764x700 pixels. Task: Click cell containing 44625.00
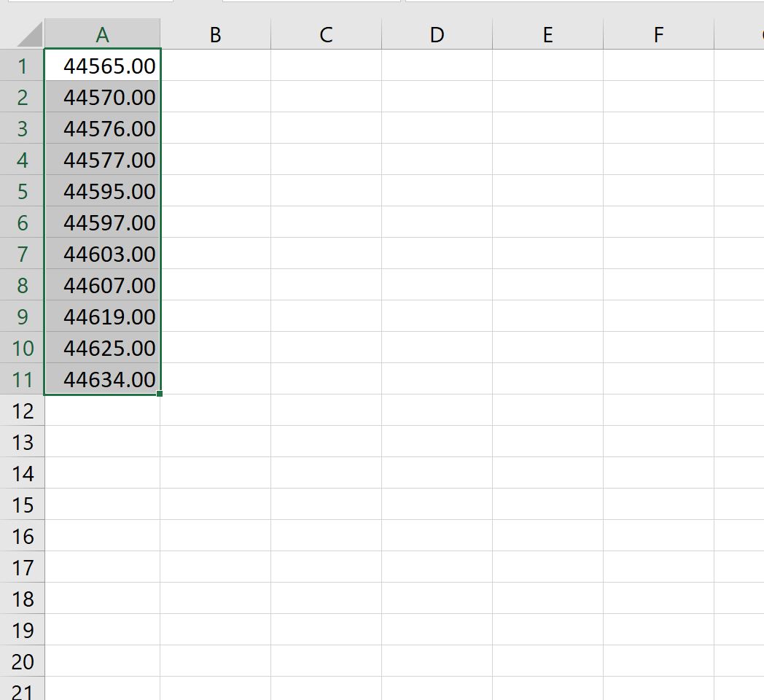(102, 347)
